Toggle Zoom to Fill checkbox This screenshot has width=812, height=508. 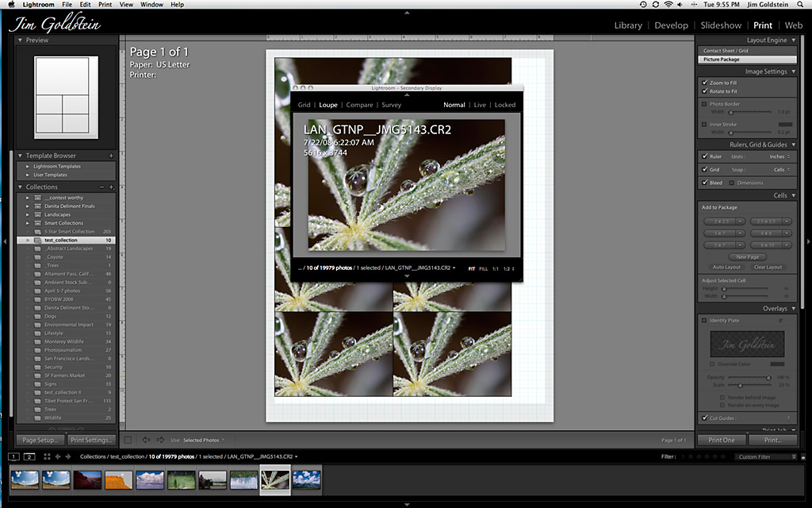705,83
